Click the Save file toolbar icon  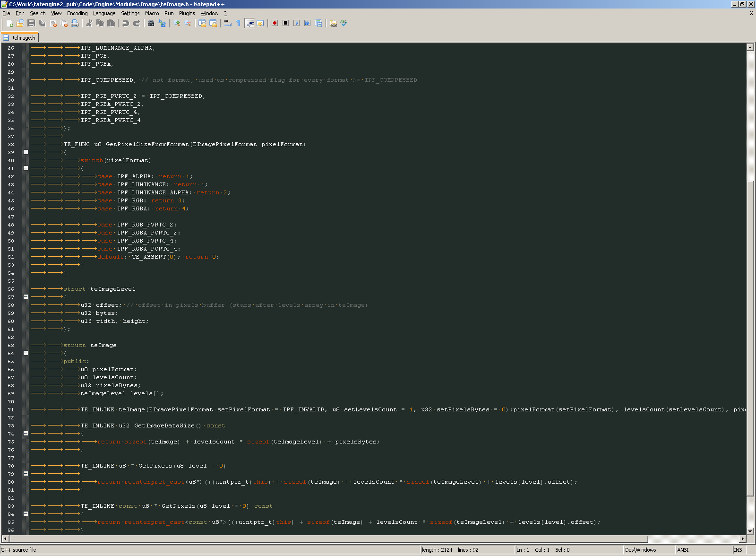click(x=31, y=23)
